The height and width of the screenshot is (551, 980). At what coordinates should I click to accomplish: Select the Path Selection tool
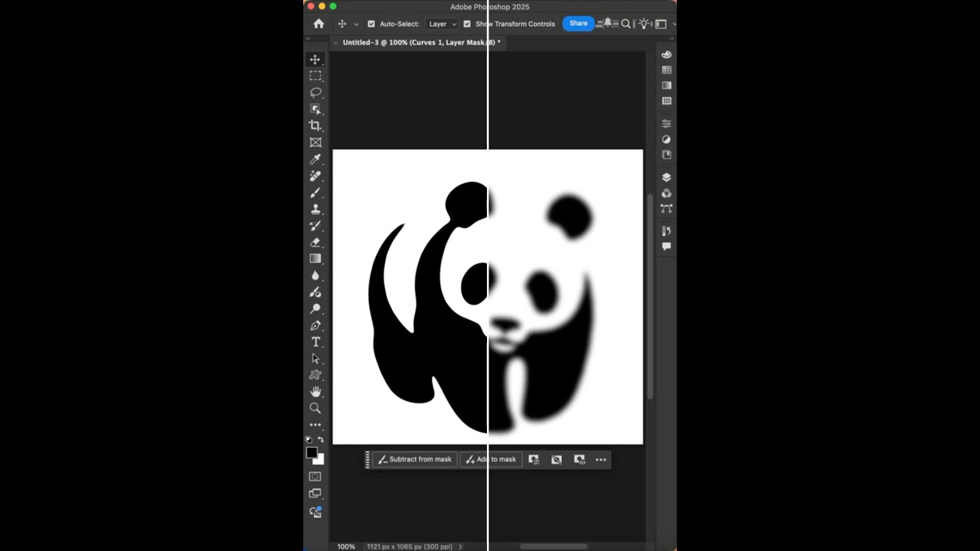pos(315,358)
